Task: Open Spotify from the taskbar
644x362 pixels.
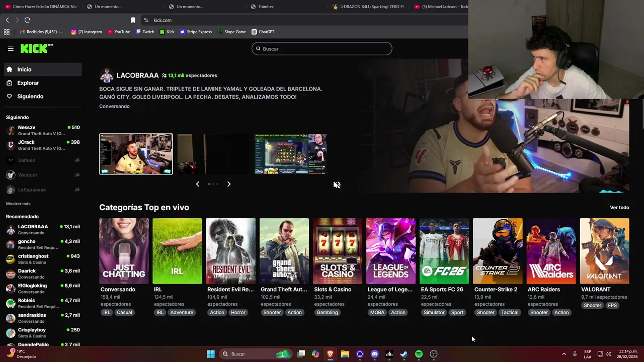Action: (x=419, y=354)
